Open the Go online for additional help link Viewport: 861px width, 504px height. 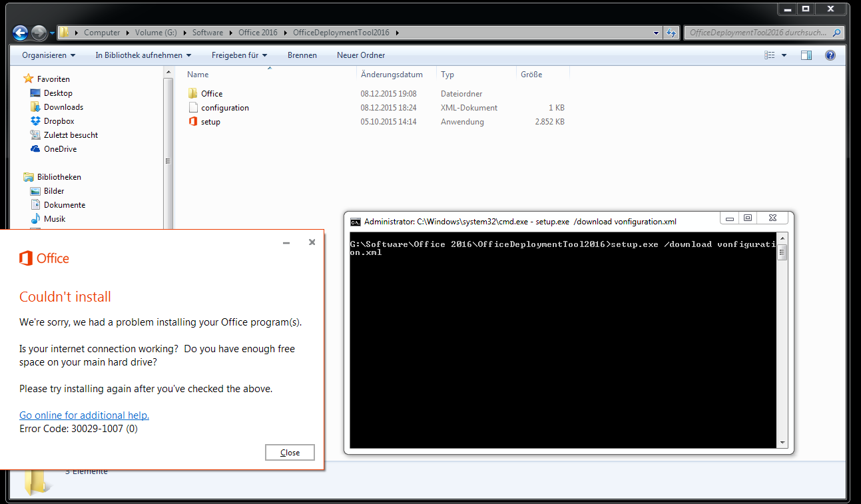click(84, 415)
